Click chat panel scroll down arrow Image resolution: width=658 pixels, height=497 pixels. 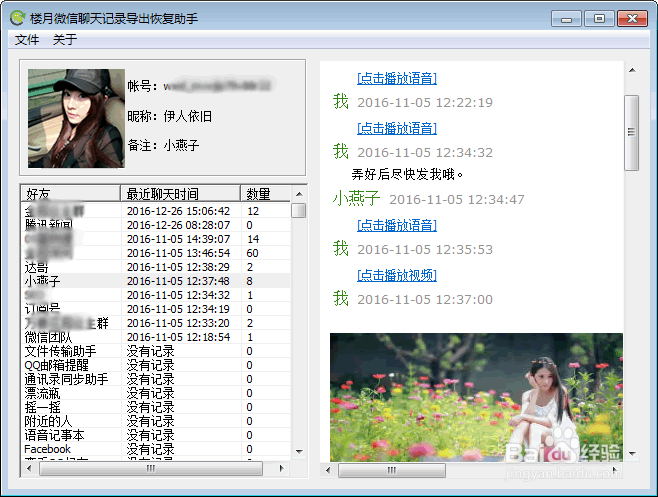coord(632,454)
